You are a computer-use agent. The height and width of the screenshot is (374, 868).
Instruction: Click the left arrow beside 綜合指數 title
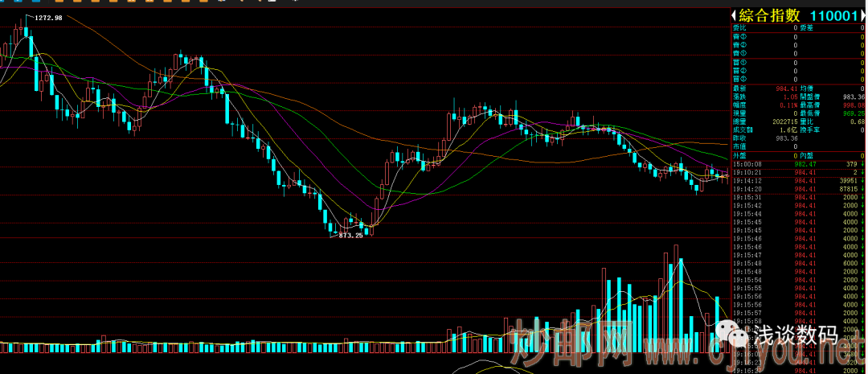(x=733, y=15)
